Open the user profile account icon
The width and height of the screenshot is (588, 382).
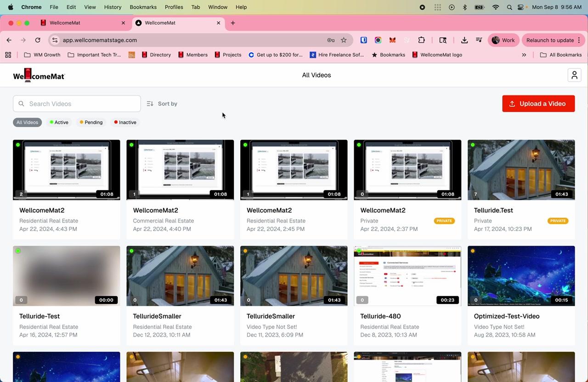574,75
